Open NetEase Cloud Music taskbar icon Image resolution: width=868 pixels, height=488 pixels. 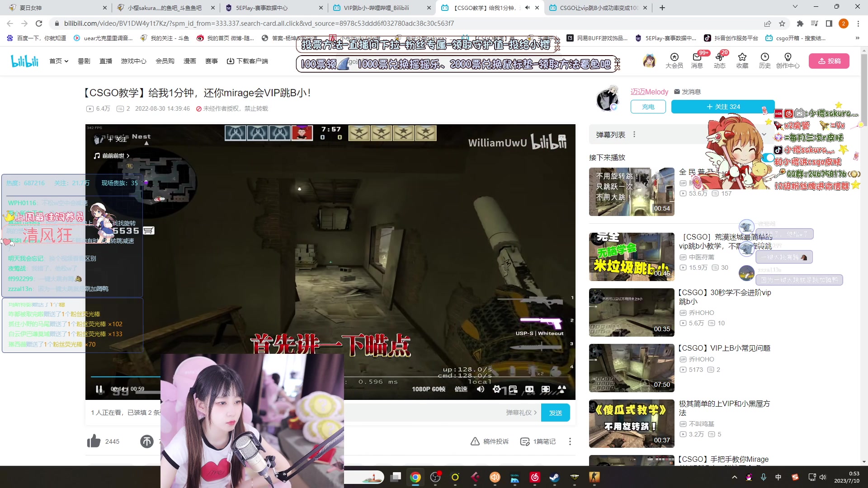(535, 477)
